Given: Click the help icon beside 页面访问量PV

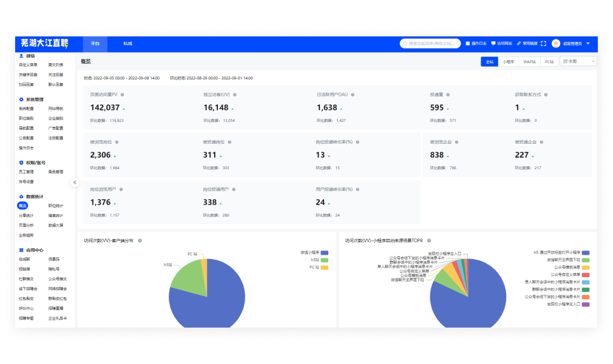Looking at the screenshot, I should 122,95.
